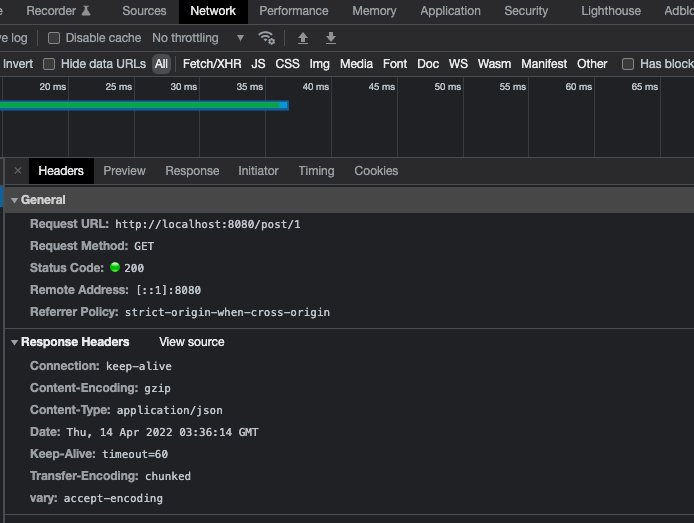Open the Initiator tab
Image resolution: width=694 pixels, height=523 pixels.
[x=258, y=171]
